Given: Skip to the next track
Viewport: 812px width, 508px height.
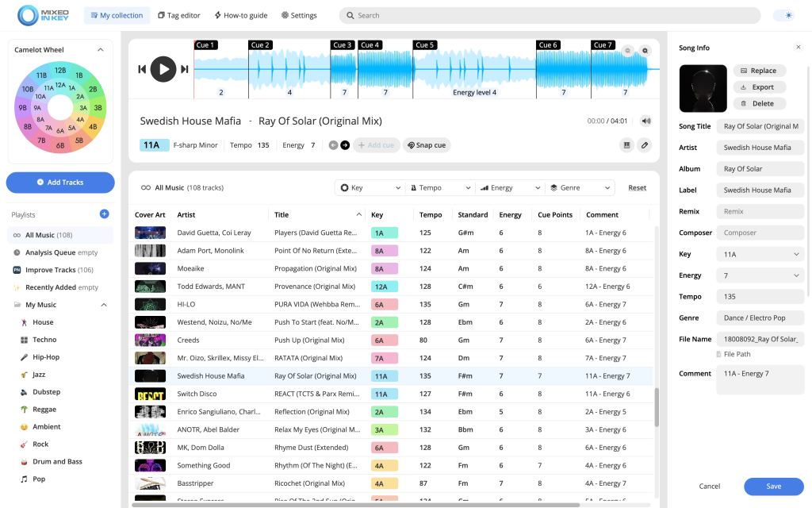Looking at the screenshot, I should (185, 69).
